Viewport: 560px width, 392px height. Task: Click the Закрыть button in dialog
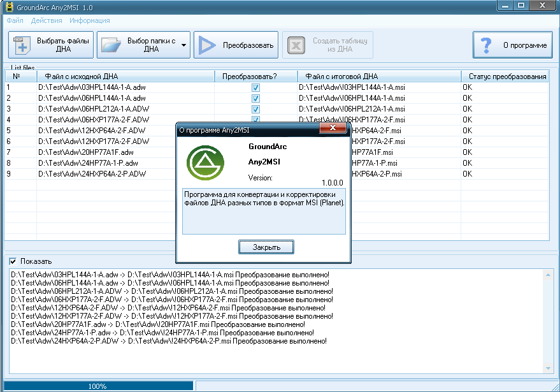(266, 247)
